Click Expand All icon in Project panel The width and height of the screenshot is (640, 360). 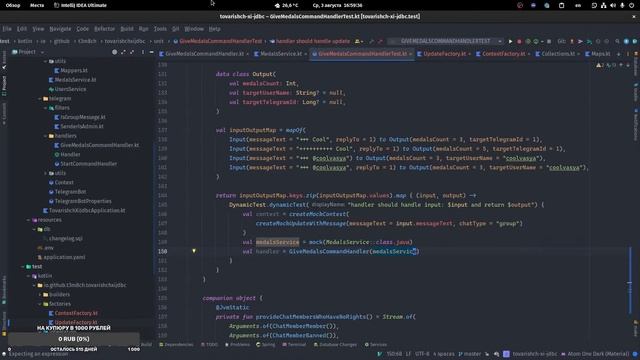coord(123,52)
